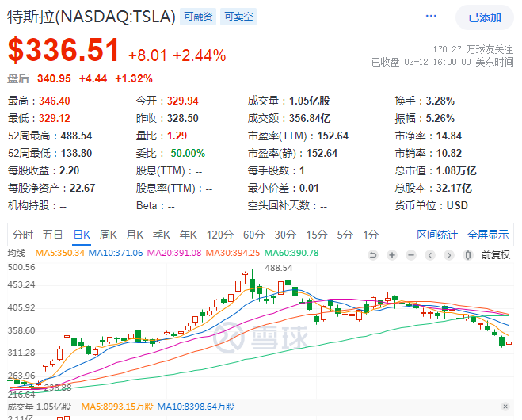The image size is (522, 420).
Task: Move chart left with the left arrow icon
Action: 430,255
